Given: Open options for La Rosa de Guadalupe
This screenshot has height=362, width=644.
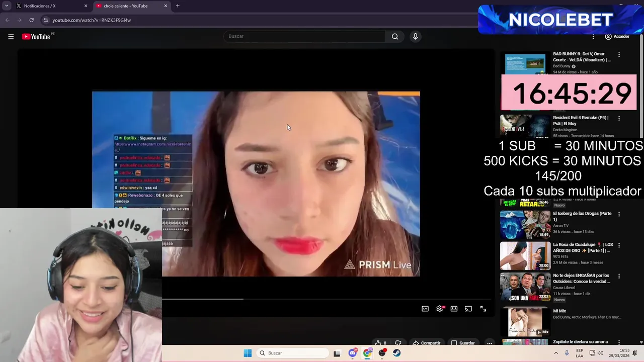Looking at the screenshot, I should point(619,245).
